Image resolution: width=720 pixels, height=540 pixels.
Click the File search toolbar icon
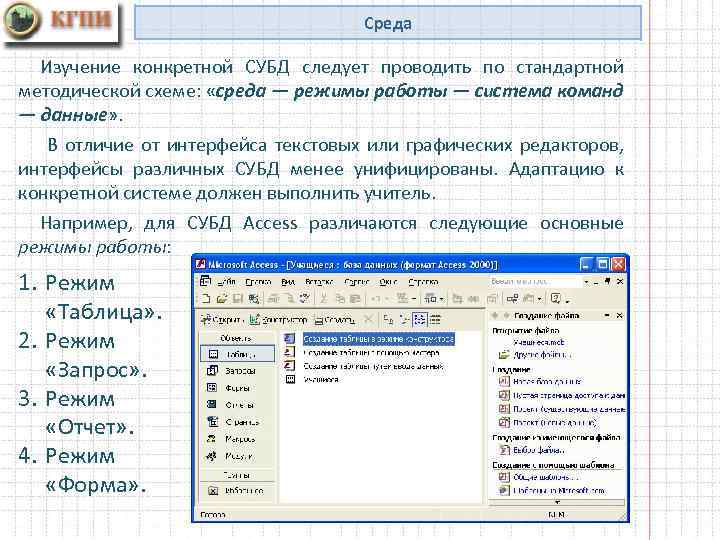pos(253,298)
